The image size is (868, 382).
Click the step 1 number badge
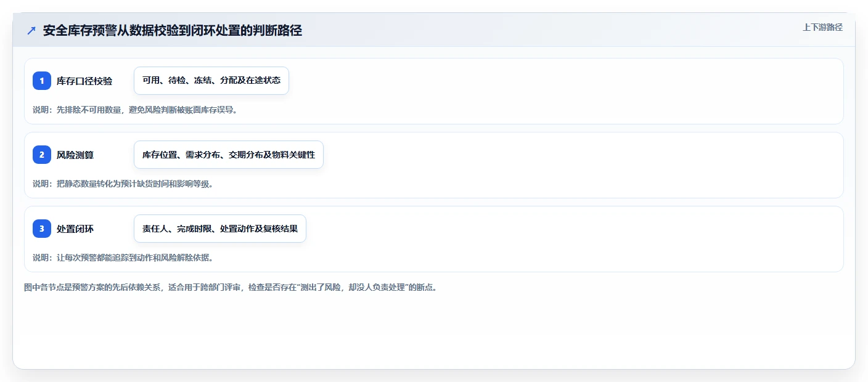coord(42,81)
